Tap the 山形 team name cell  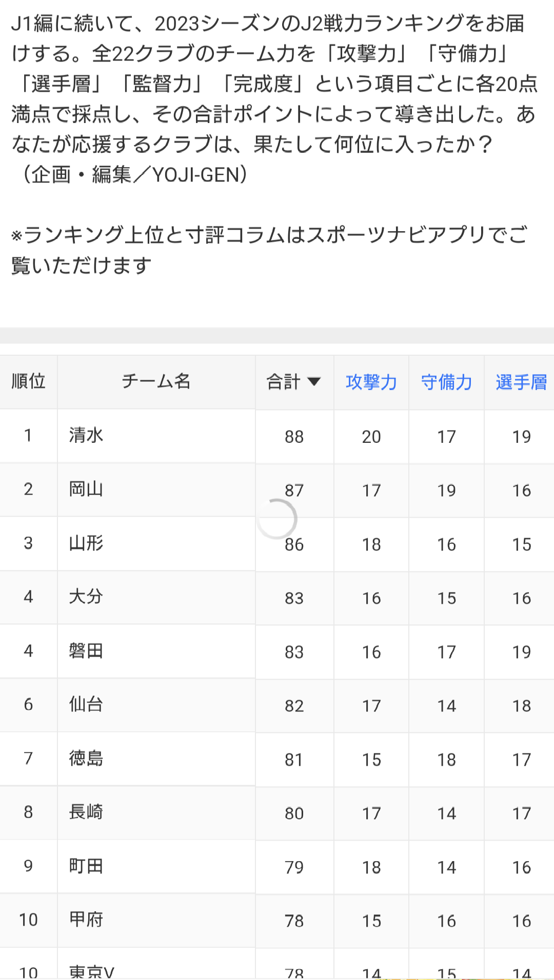(x=156, y=543)
